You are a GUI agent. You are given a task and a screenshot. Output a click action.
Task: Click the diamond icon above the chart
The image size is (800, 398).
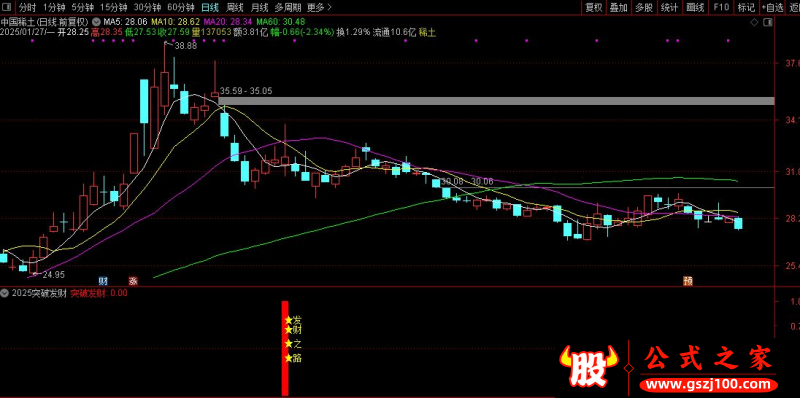coord(754,22)
